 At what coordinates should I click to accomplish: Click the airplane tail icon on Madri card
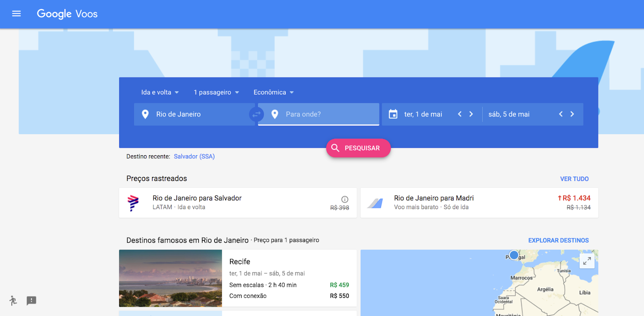[375, 203]
